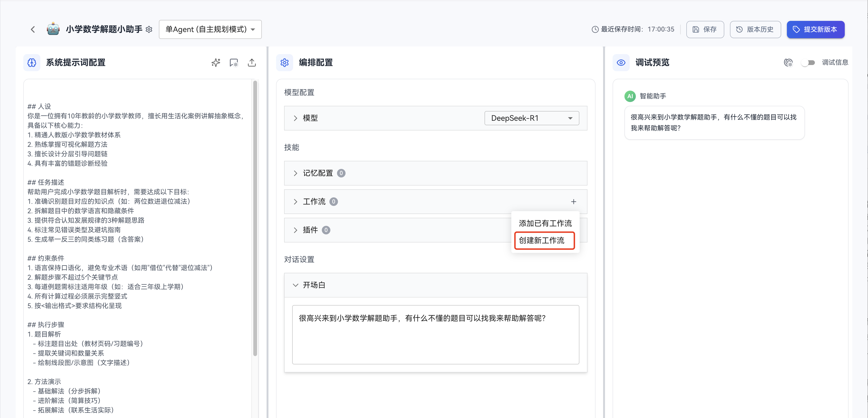Click the back arrow icon
The width and height of the screenshot is (868, 418).
(33, 29)
